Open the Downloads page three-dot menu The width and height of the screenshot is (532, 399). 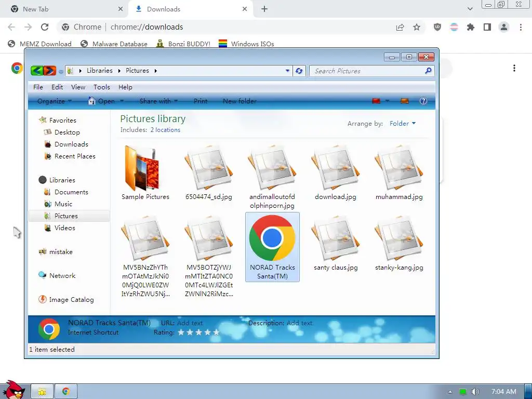point(514,68)
